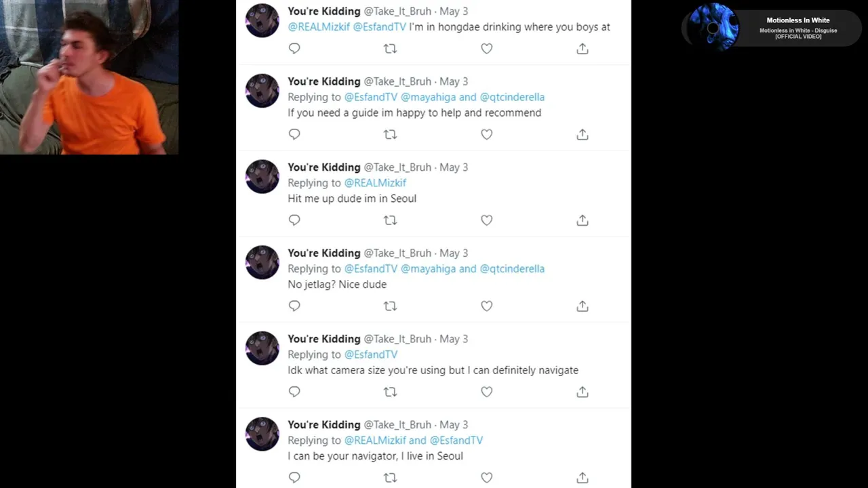Like the 'No jetlag? Nice dude' tweet
The height and width of the screenshot is (488, 868).
[x=486, y=306]
